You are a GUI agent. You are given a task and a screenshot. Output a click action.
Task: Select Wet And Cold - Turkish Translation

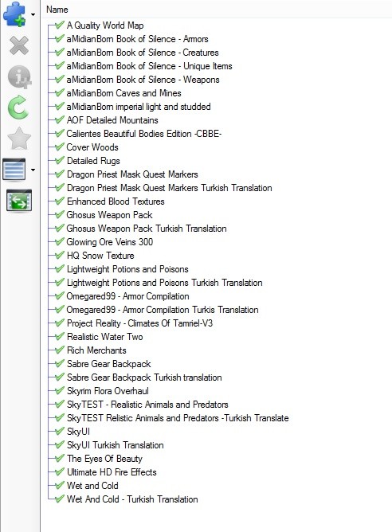click(x=132, y=499)
